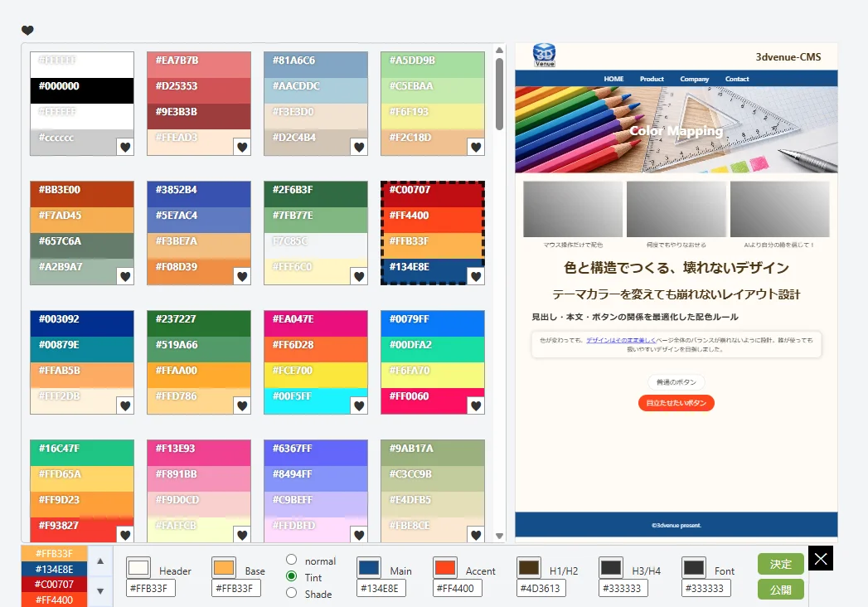Open the Header color swatch picker
The height and width of the screenshot is (607, 868).
(x=138, y=568)
